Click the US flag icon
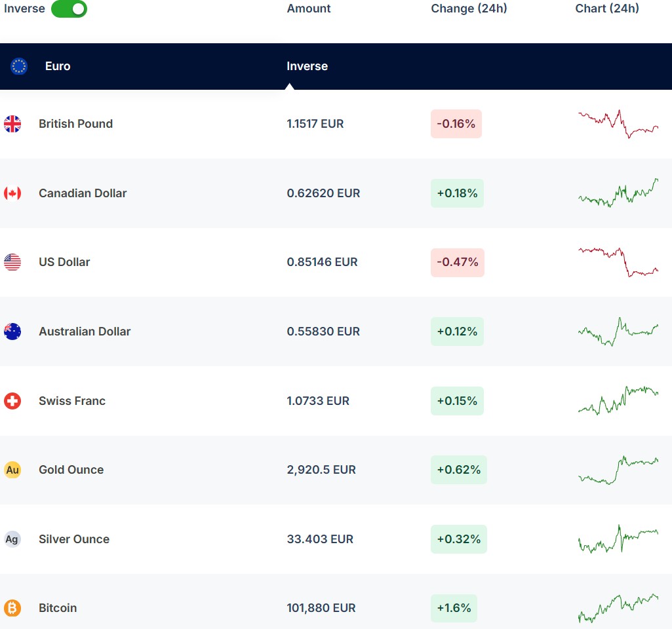The image size is (672, 629). [x=12, y=262]
